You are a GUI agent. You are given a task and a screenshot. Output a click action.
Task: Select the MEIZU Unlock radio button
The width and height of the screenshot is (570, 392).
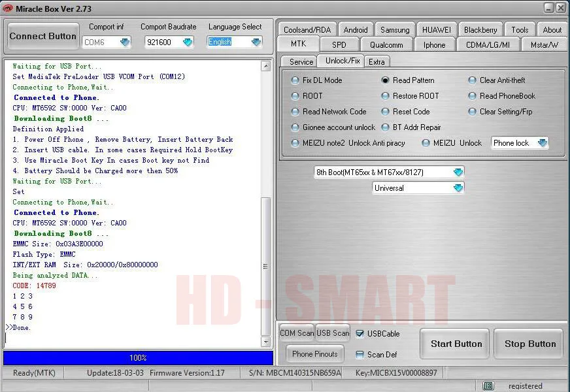(x=426, y=143)
